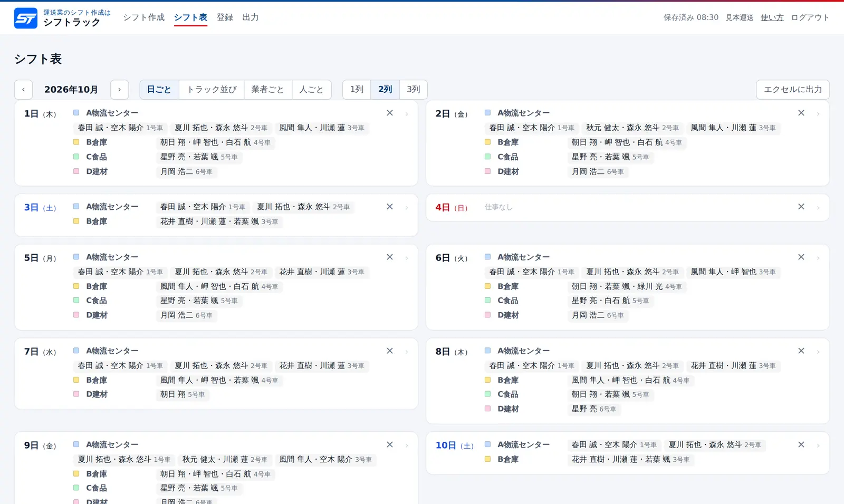This screenshot has width=844, height=504.
Task: Expand the 1日 (木) card chevron
Action: [x=407, y=114]
